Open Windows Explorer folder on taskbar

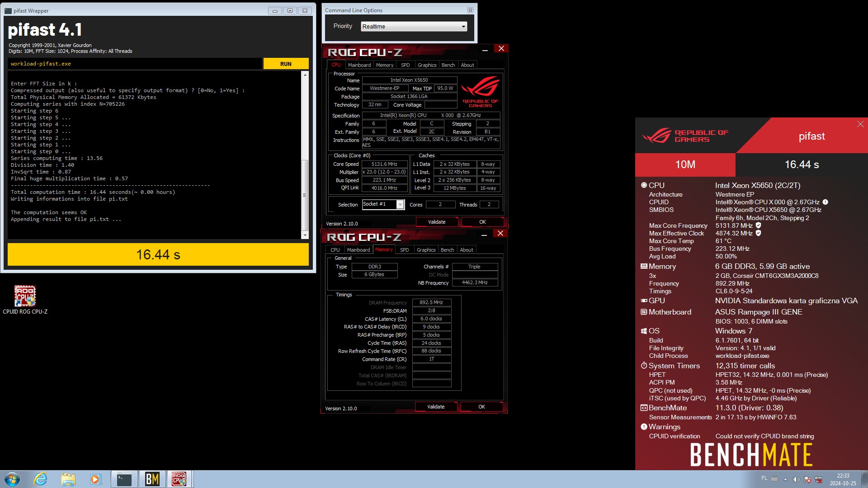click(x=68, y=479)
